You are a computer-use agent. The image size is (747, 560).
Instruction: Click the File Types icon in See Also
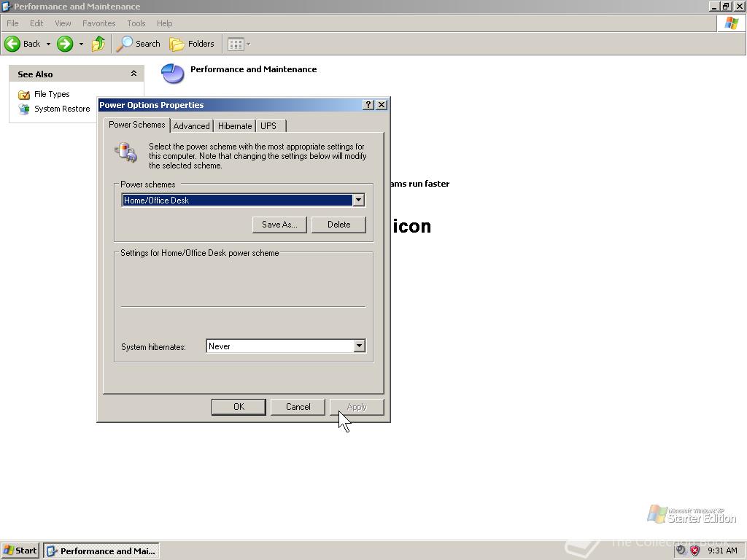pos(24,94)
